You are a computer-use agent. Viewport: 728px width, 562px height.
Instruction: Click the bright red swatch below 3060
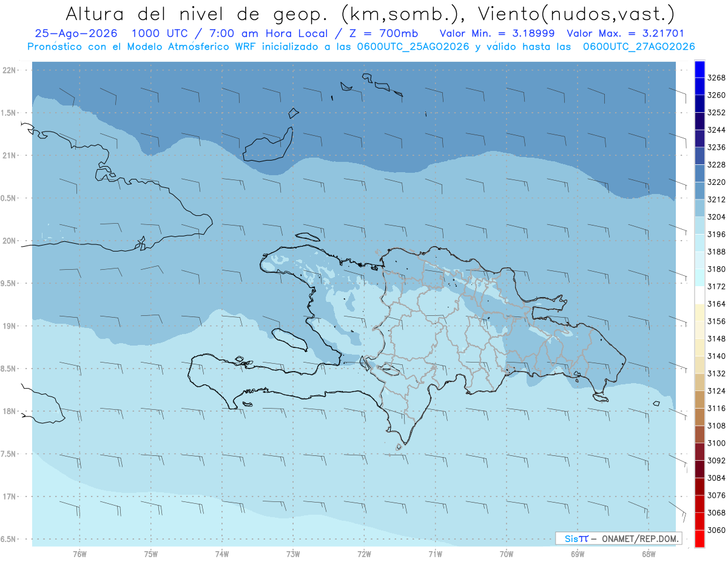click(699, 538)
